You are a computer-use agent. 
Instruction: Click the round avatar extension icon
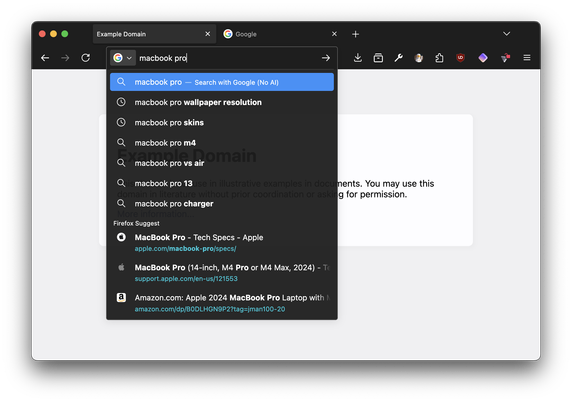(x=419, y=58)
